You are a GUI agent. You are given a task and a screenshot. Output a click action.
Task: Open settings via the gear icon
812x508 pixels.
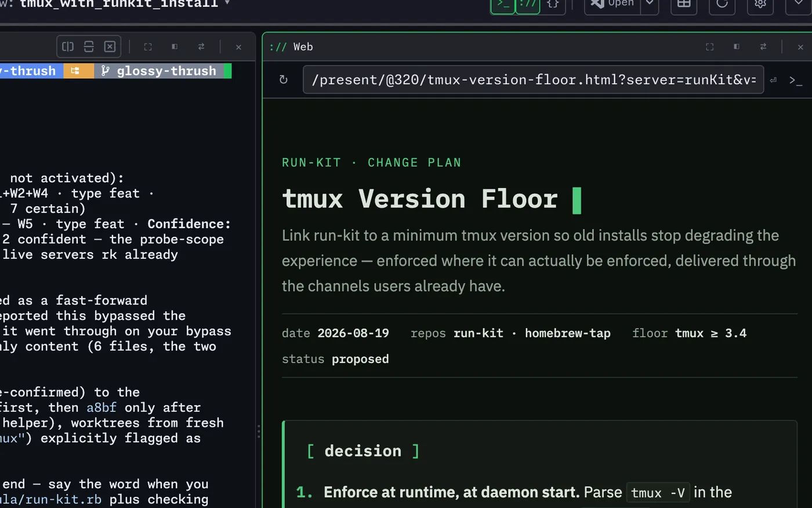[x=760, y=5]
